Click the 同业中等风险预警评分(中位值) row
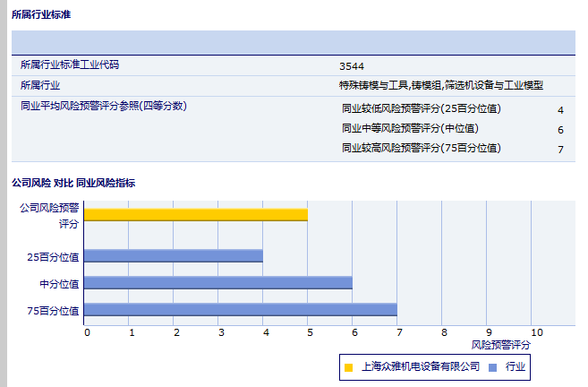The image size is (588, 387). 410,129
